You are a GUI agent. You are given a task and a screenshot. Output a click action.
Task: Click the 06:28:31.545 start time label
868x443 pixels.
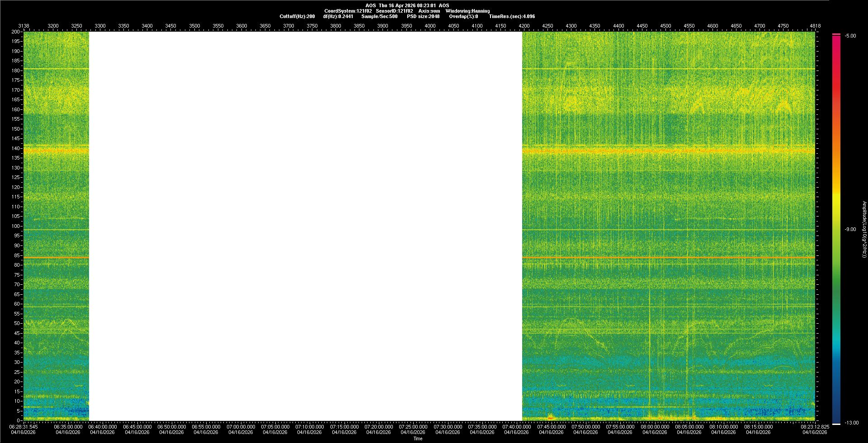click(x=24, y=427)
